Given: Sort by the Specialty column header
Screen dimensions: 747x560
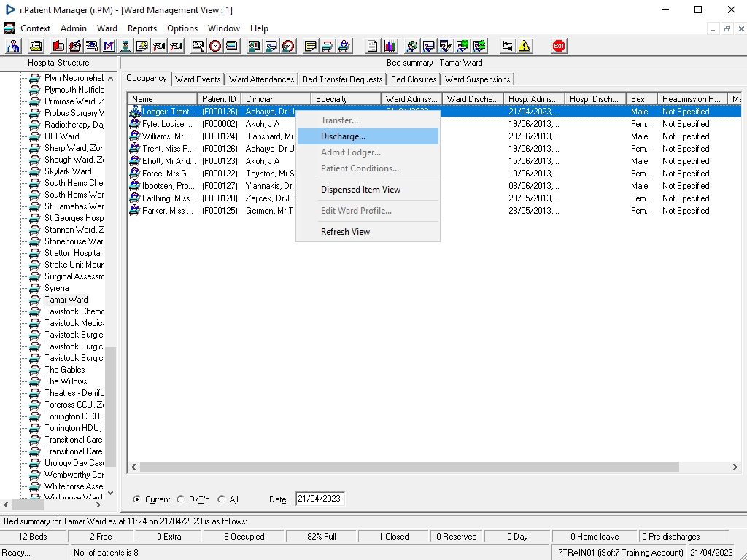Looking at the screenshot, I should [346, 99].
